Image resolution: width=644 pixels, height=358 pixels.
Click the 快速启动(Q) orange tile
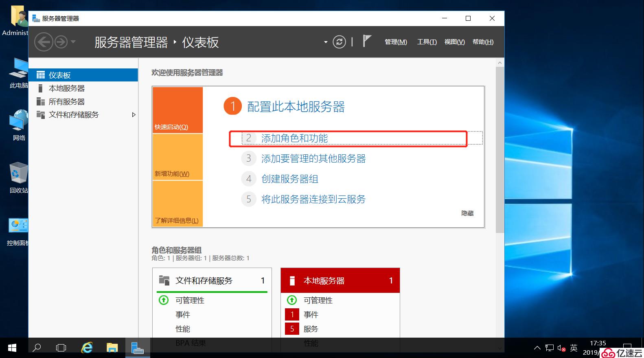[x=177, y=110]
